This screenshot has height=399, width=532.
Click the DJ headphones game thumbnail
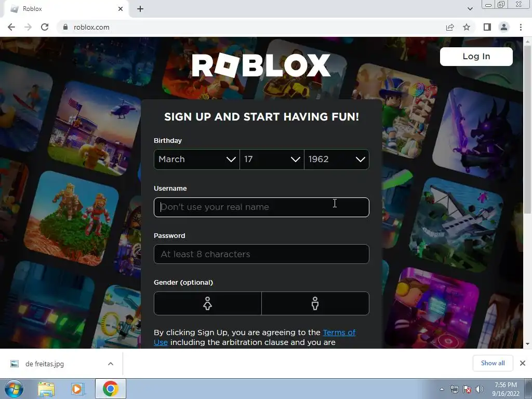click(x=433, y=309)
